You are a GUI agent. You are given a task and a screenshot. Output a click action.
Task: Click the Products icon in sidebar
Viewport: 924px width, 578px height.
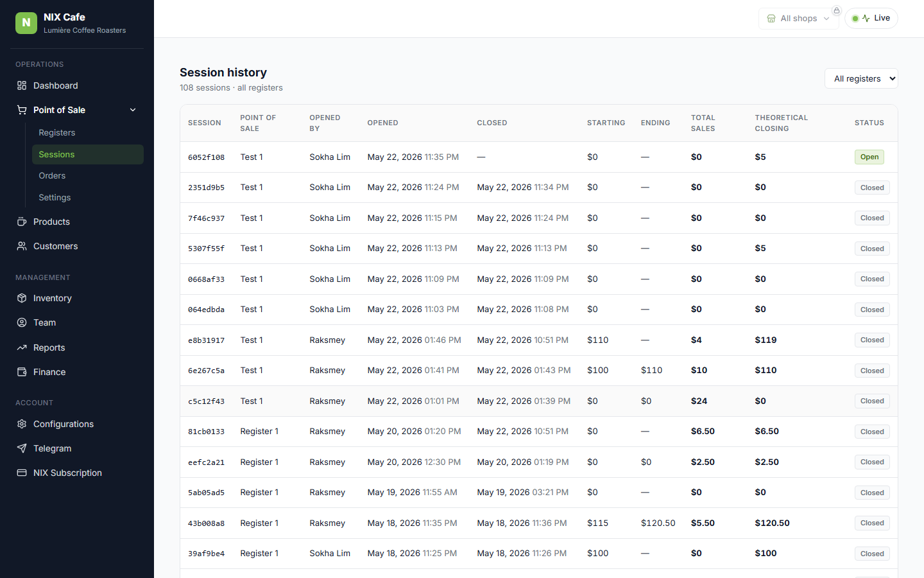tap(22, 222)
